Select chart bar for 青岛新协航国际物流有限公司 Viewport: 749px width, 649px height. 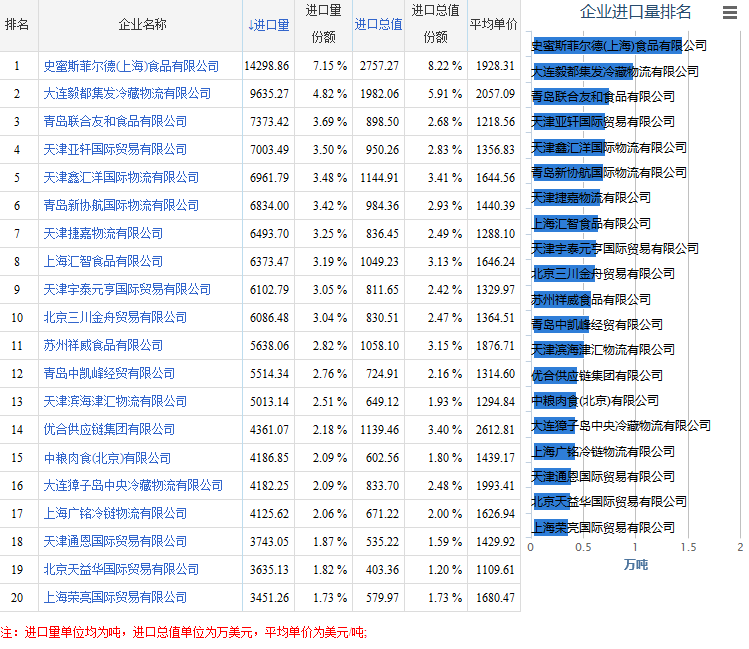(568, 172)
